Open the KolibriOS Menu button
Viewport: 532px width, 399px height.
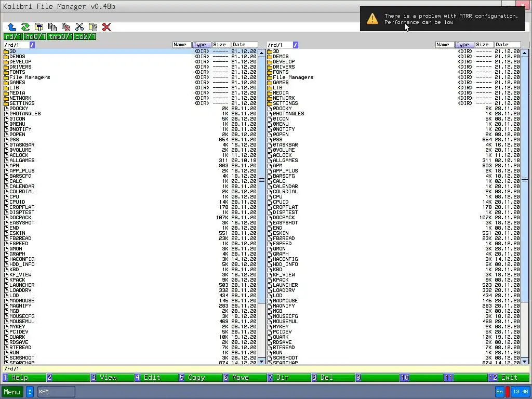click(x=12, y=392)
